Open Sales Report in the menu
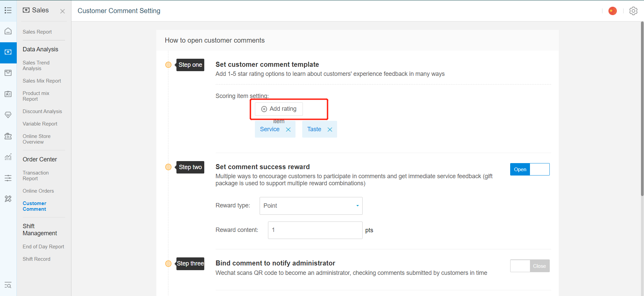The image size is (644, 296). click(x=37, y=32)
